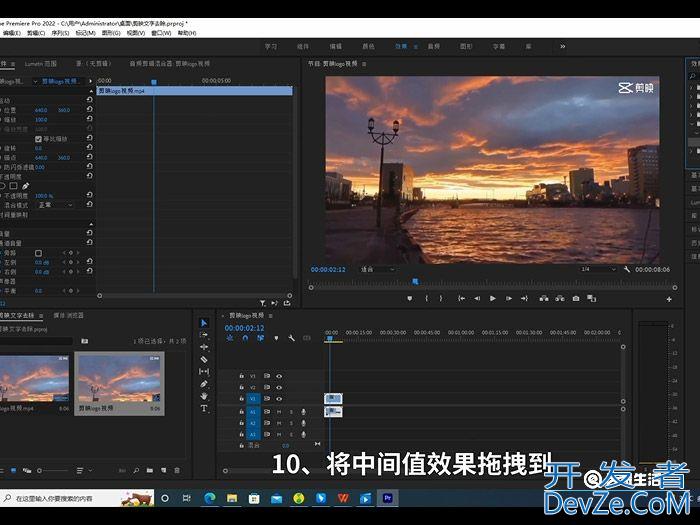Image resolution: width=700 pixels, height=525 pixels.
Task: Select the Slip tool
Action: click(x=204, y=371)
